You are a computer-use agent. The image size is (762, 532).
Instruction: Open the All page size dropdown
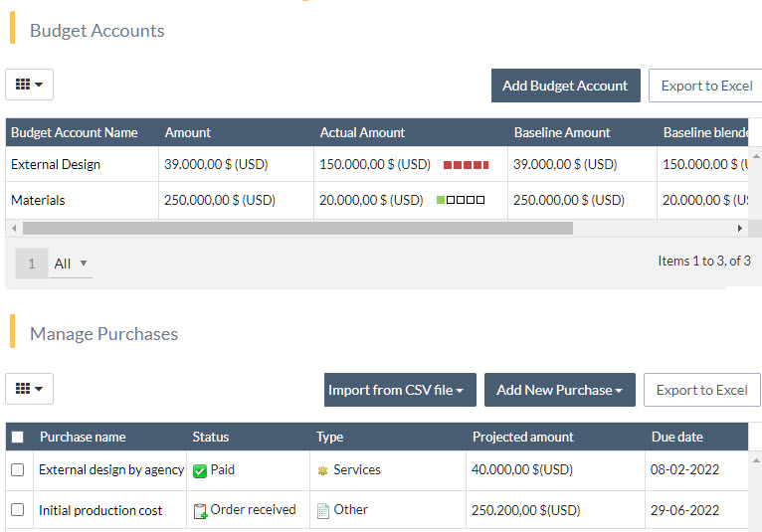[71, 264]
